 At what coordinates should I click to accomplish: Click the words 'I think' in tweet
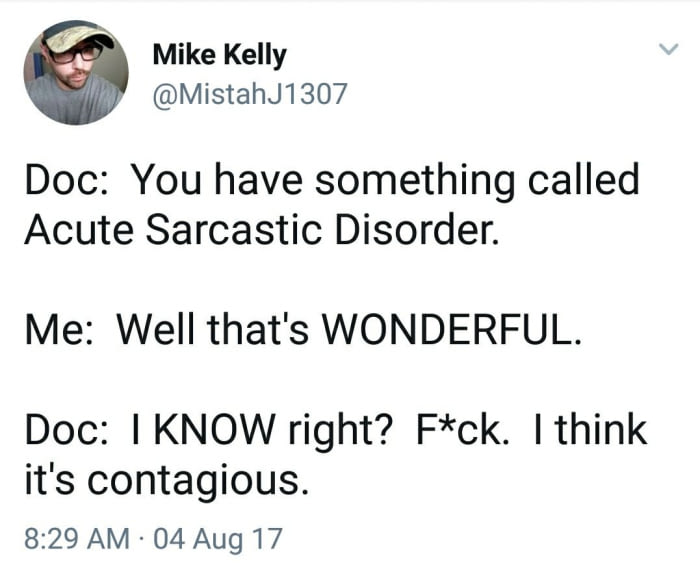tap(590, 430)
